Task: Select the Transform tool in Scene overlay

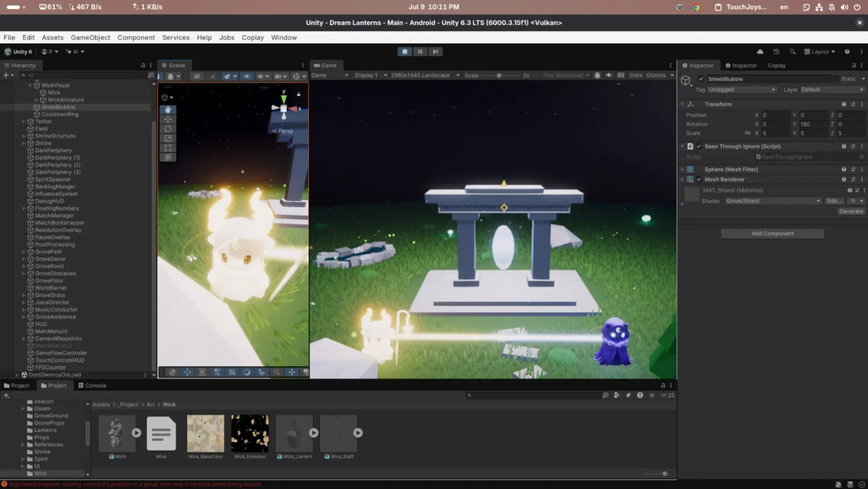Action: point(167,158)
